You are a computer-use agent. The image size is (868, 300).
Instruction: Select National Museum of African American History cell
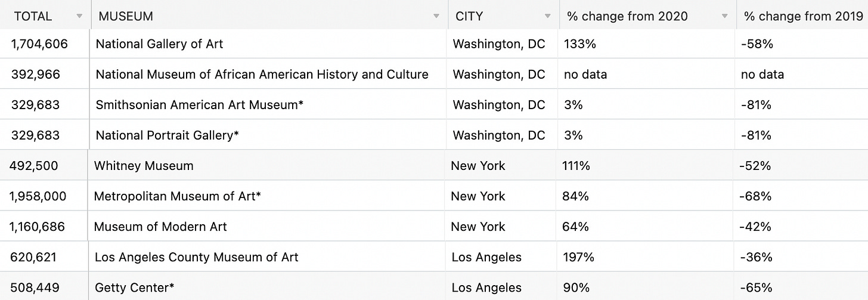268,74
